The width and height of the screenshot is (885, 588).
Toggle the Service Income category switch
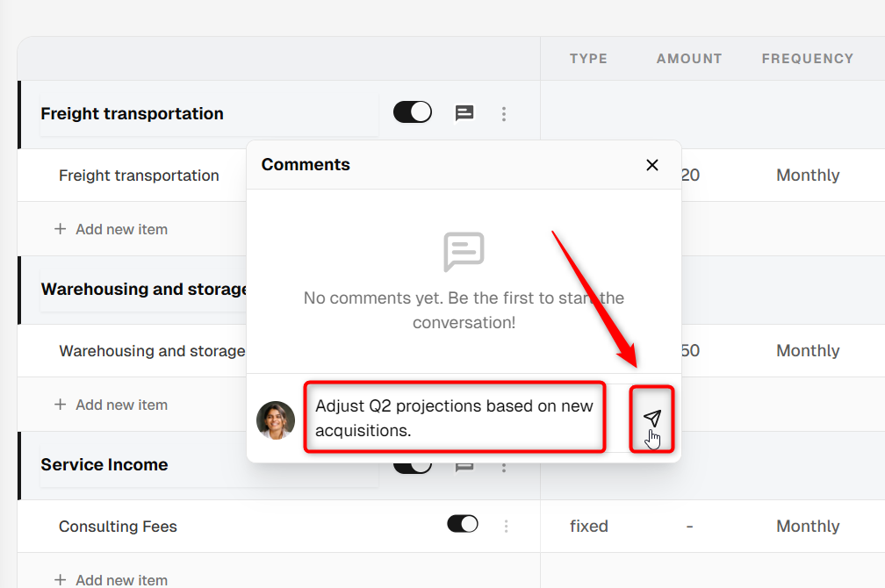(x=413, y=467)
